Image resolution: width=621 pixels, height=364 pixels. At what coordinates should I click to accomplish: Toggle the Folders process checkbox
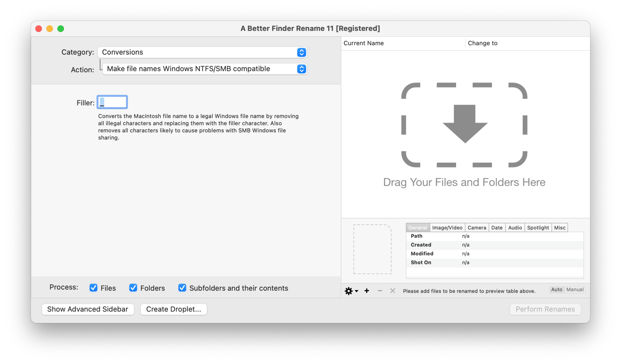point(133,288)
